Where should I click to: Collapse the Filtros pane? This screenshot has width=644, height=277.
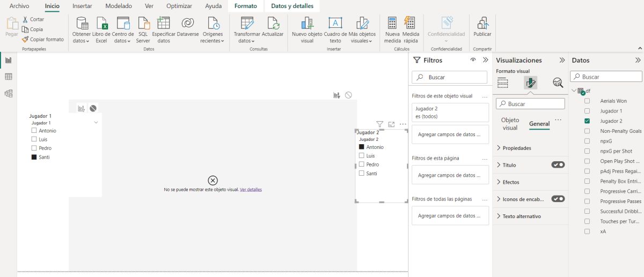pyautogui.click(x=486, y=60)
